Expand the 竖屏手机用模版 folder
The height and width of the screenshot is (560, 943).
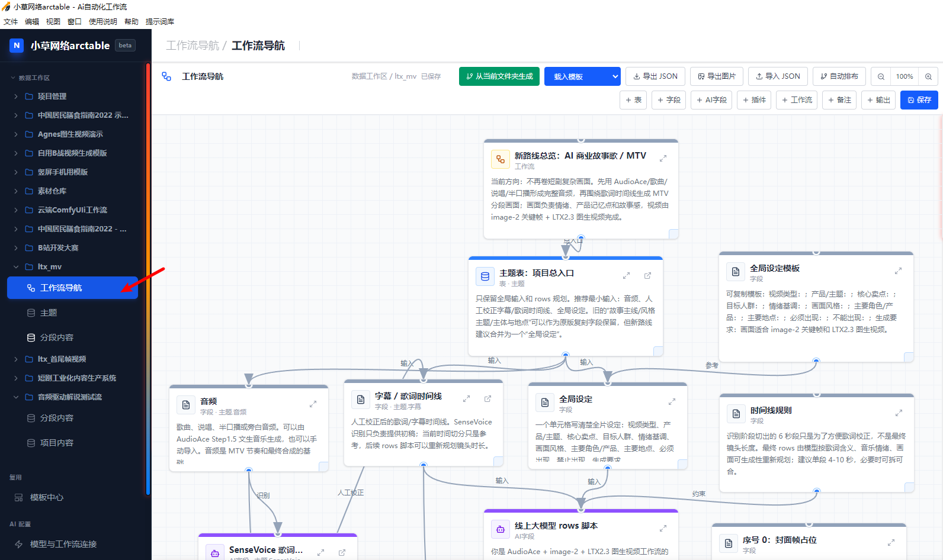click(16, 172)
